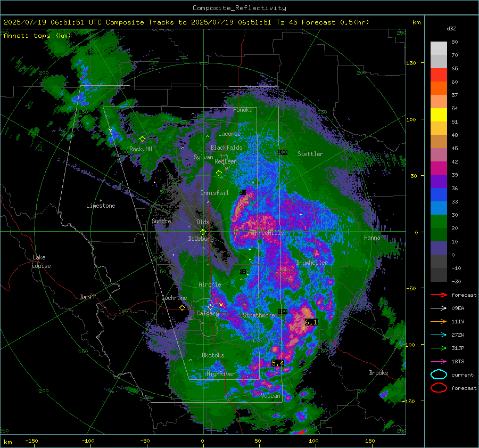Click the Drumheller city label
This screenshot has width=479, height=448.
click(312, 263)
